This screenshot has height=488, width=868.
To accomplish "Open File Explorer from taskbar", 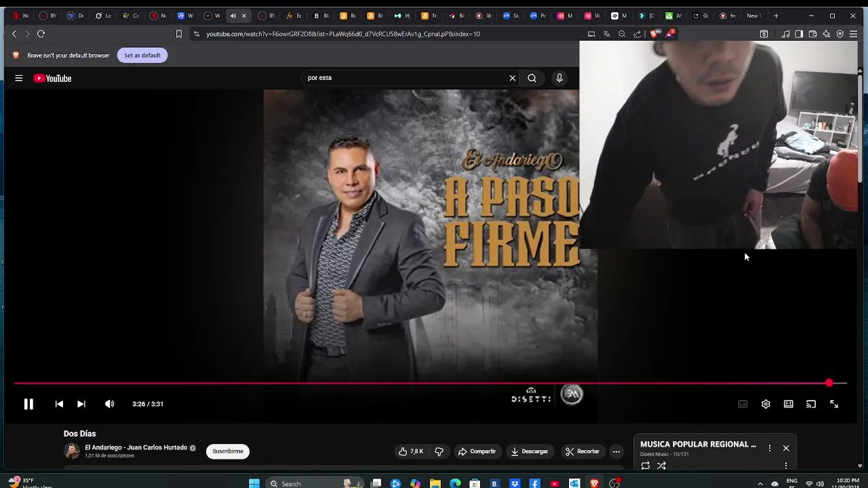I will point(435,483).
